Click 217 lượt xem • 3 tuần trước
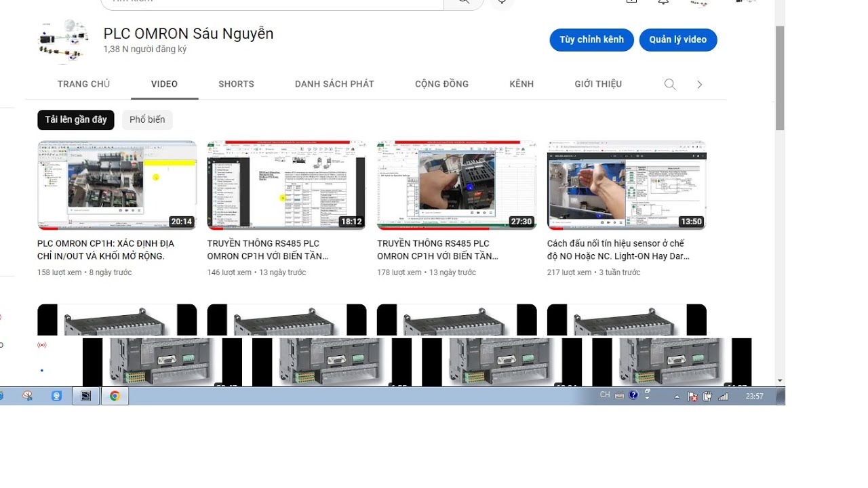Screen dimensions: 868x488 pyautogui.click(x=594, y=272)
